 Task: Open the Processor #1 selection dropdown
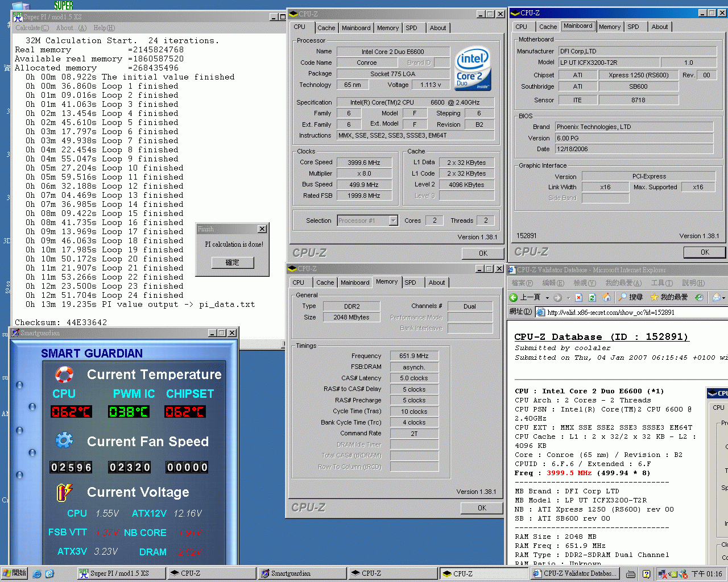click(394, 221)
